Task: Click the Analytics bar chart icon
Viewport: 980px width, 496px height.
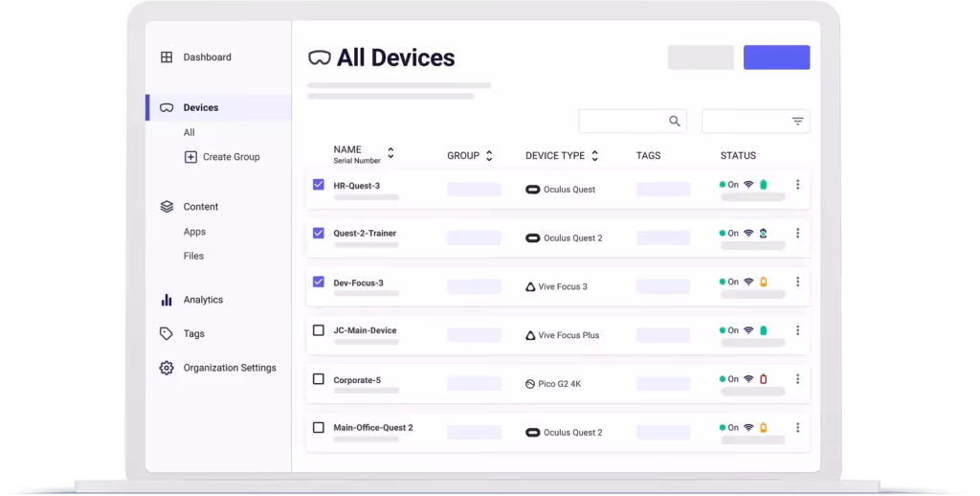Action: [167, 300]
